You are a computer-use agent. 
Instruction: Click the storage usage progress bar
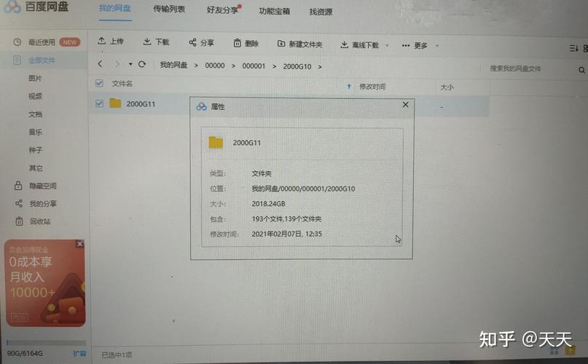(46, 342)
